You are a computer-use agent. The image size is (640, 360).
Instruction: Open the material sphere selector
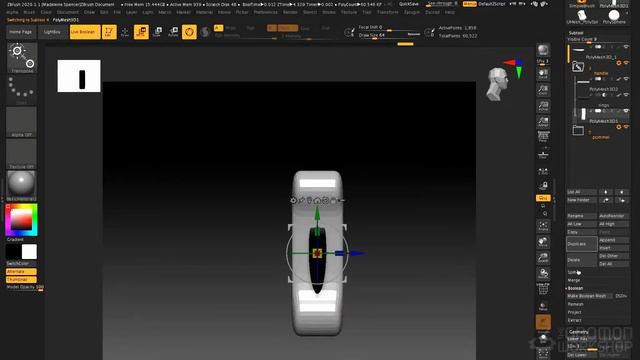(22, 186)
